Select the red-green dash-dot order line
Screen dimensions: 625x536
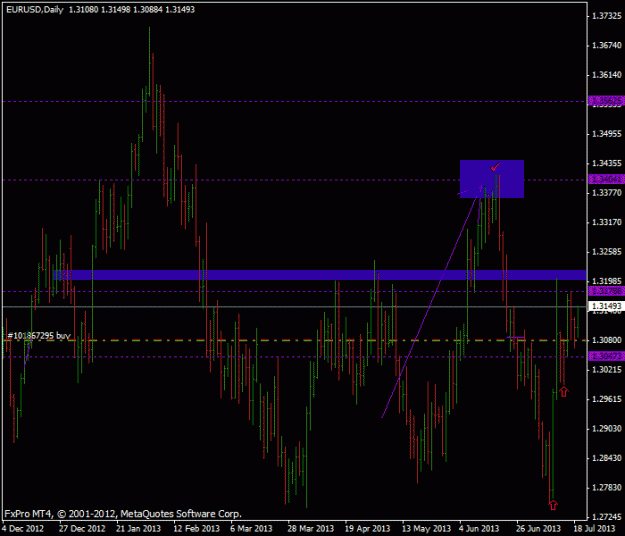click(x=294, y=340)
